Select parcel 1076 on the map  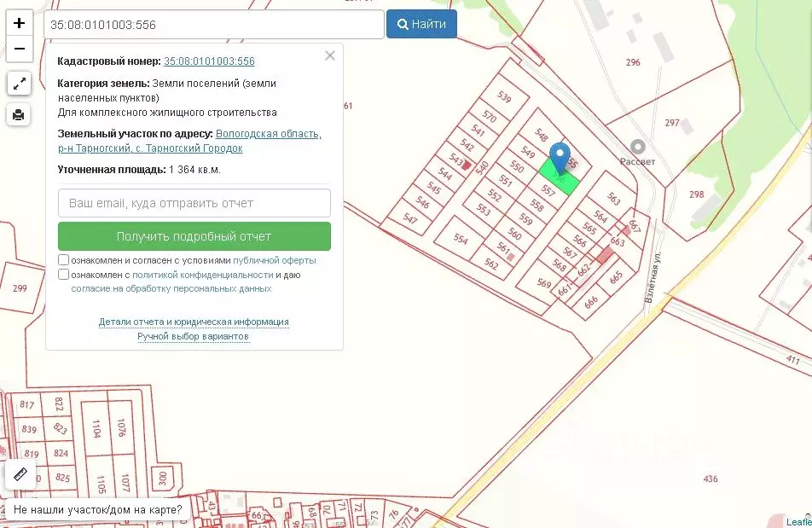coord(122,428)
